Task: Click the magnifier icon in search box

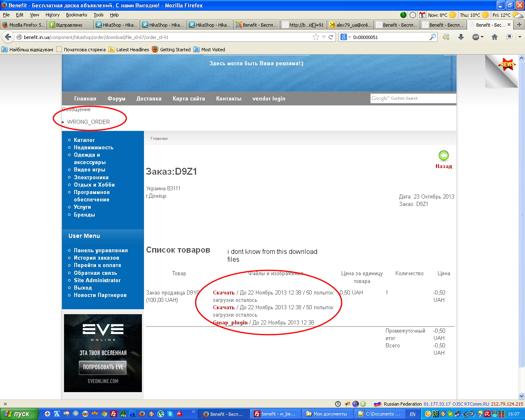Action: [x=433, y=37]
